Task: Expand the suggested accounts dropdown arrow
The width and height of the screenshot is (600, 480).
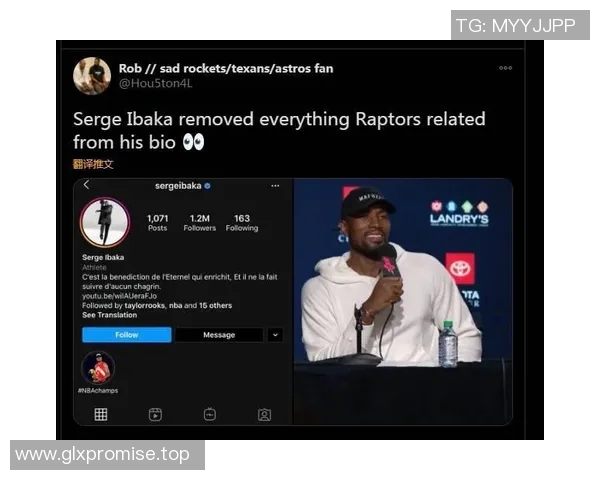Action: point(275,335)
